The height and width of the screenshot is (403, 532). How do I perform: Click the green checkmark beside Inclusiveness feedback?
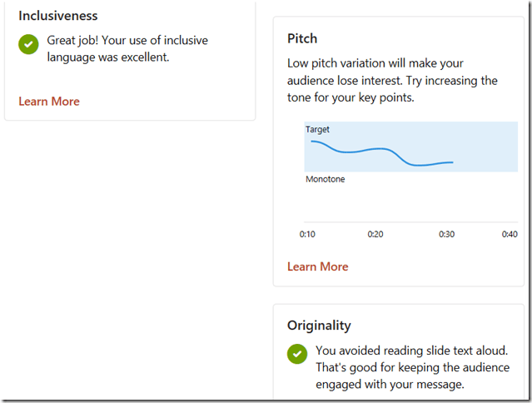point(29,44)
